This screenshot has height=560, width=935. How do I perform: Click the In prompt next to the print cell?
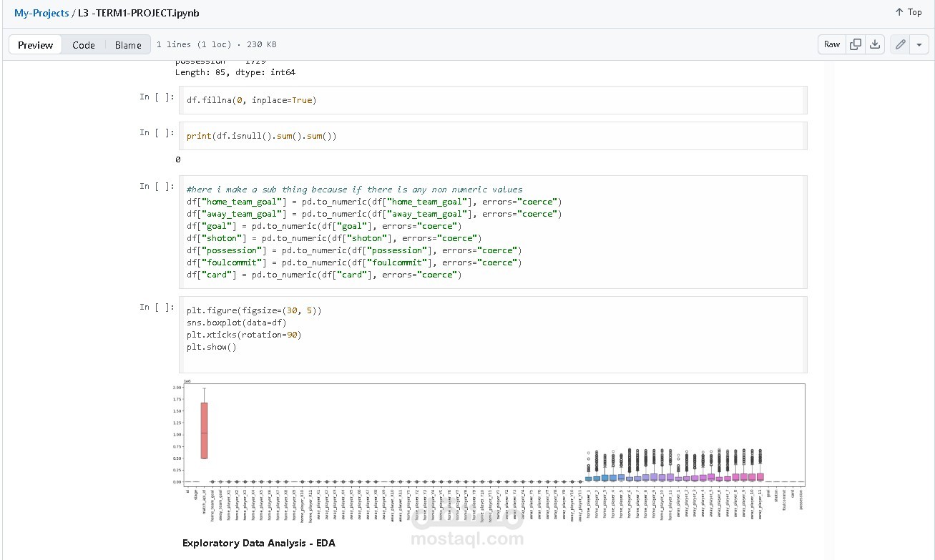coord(156,132)
